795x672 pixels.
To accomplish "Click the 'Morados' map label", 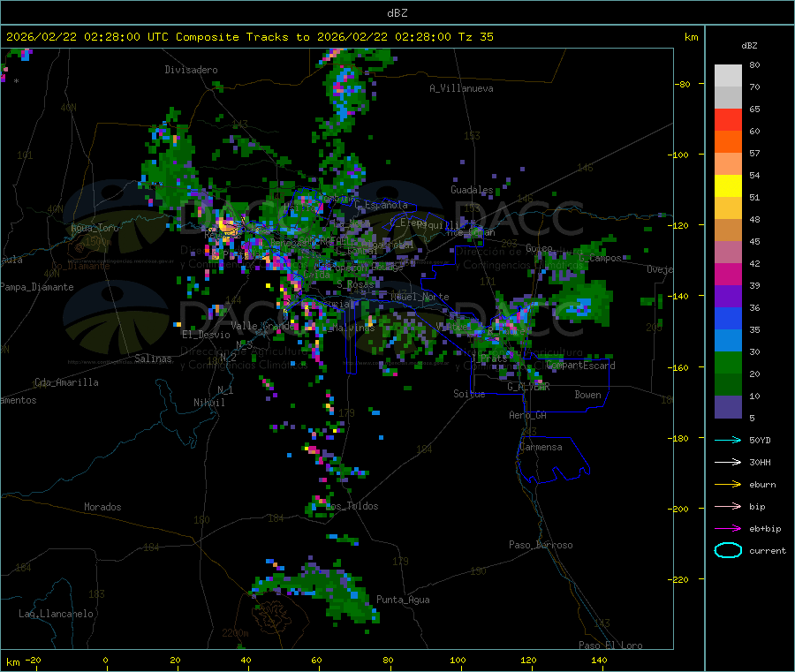I will point(102,507).
